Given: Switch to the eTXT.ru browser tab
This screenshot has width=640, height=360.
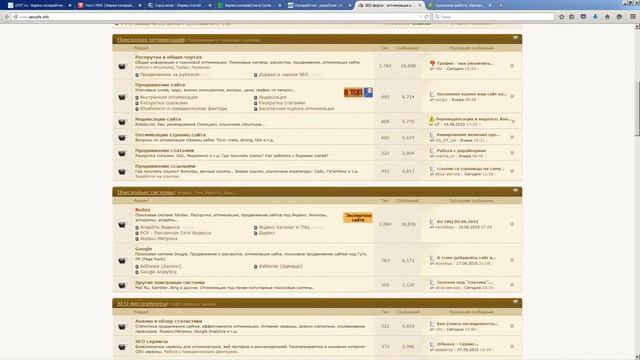Looking at the screenshot, I should tap(39, 5).
